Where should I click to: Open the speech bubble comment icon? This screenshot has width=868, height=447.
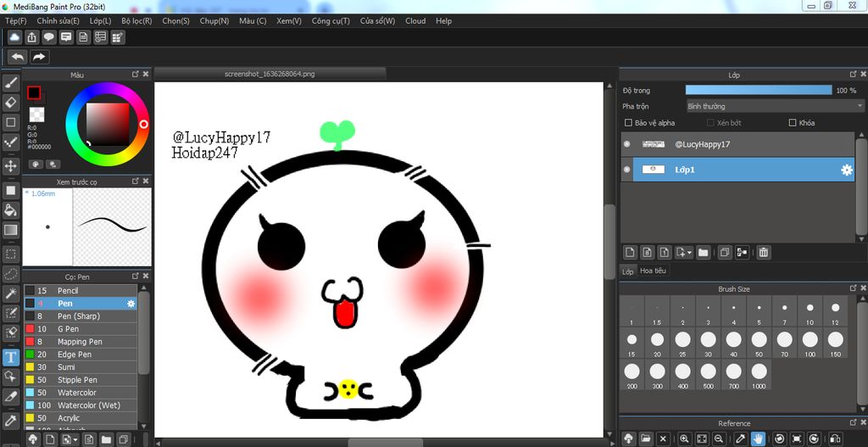49,37
